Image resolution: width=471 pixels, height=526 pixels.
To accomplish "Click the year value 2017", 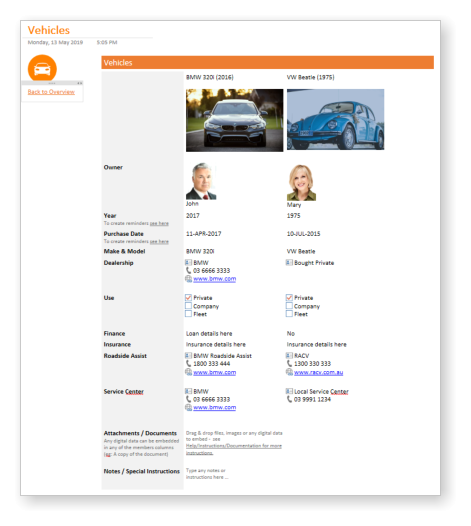I will coord(193,216).
